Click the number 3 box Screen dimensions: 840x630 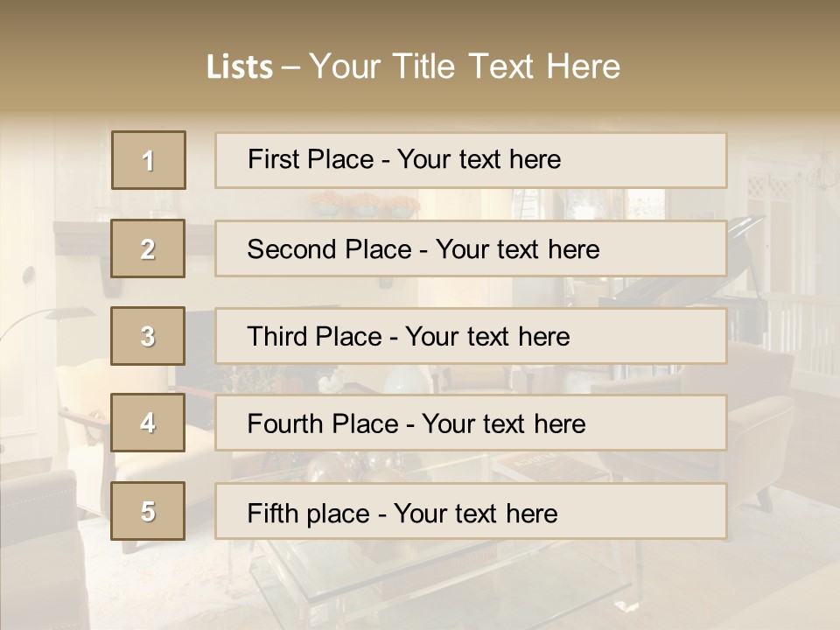(148, 336)
